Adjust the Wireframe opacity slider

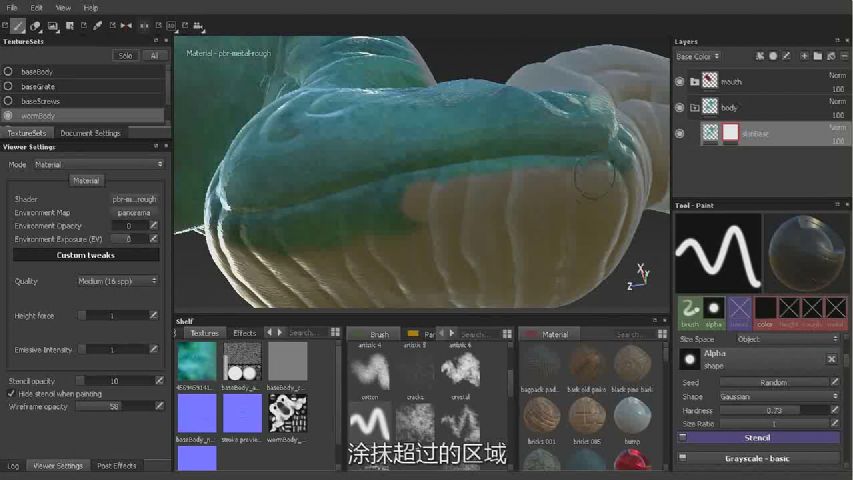[115, 406]
